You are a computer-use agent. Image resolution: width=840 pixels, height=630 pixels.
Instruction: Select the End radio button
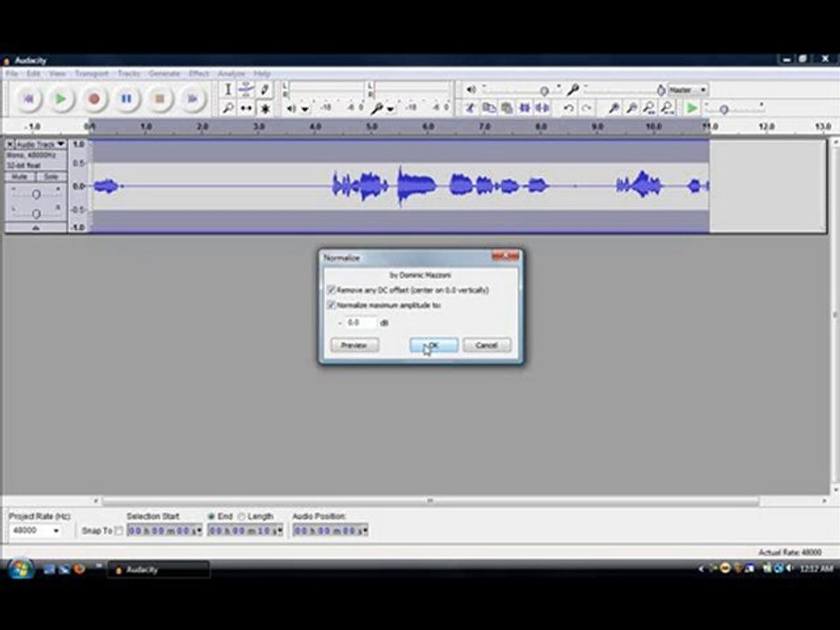point(211,516)
